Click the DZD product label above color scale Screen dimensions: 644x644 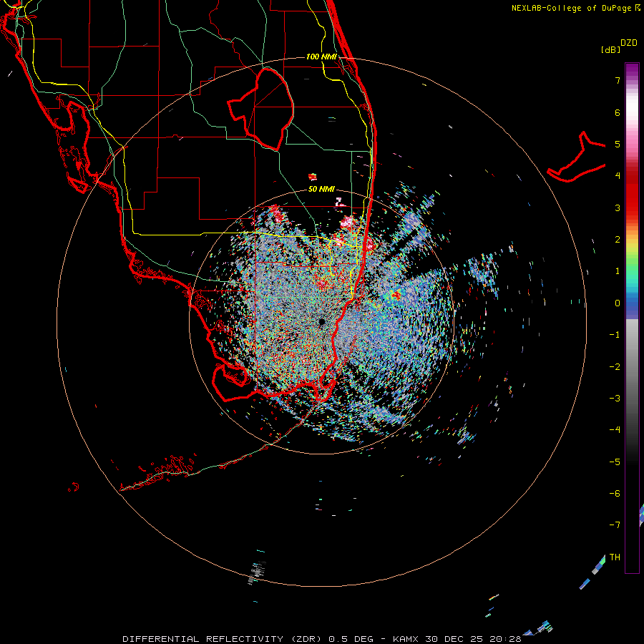click(629, 43)
